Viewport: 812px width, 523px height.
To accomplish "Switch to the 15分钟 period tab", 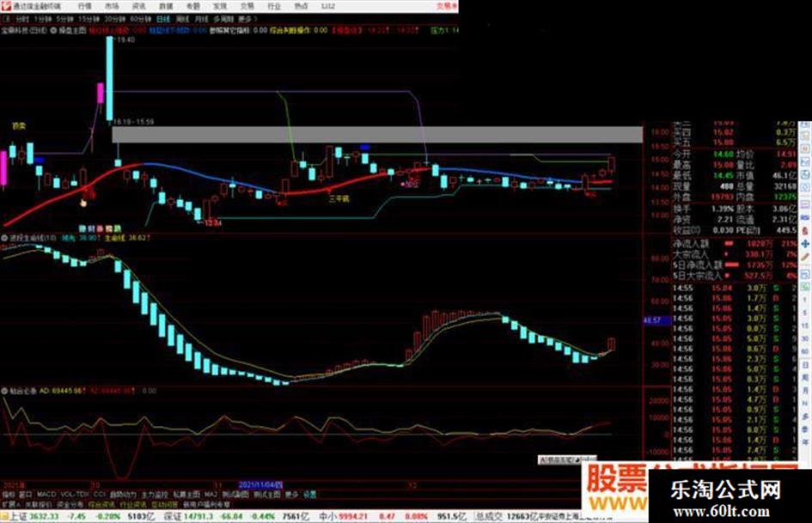I will (89, 19).
